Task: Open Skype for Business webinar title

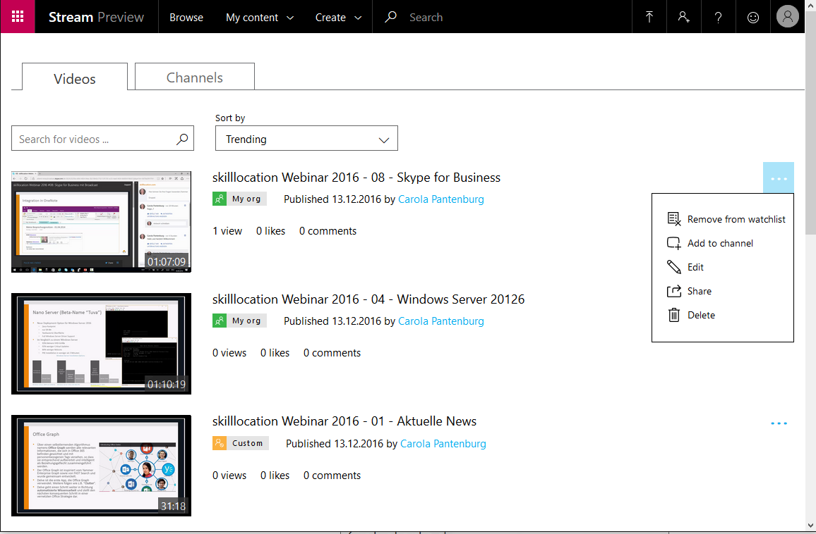Action: click(x=356, y=177)
